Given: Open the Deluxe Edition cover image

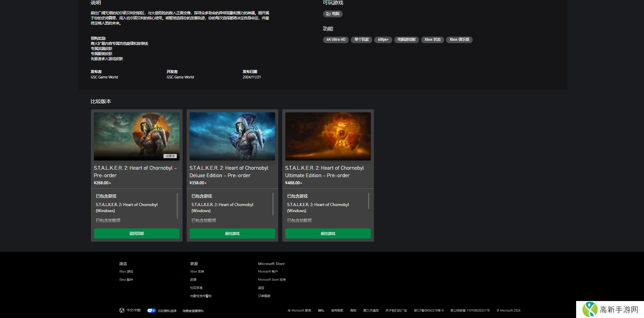Looking at the screenshot, I should click(x=232, y=136).
